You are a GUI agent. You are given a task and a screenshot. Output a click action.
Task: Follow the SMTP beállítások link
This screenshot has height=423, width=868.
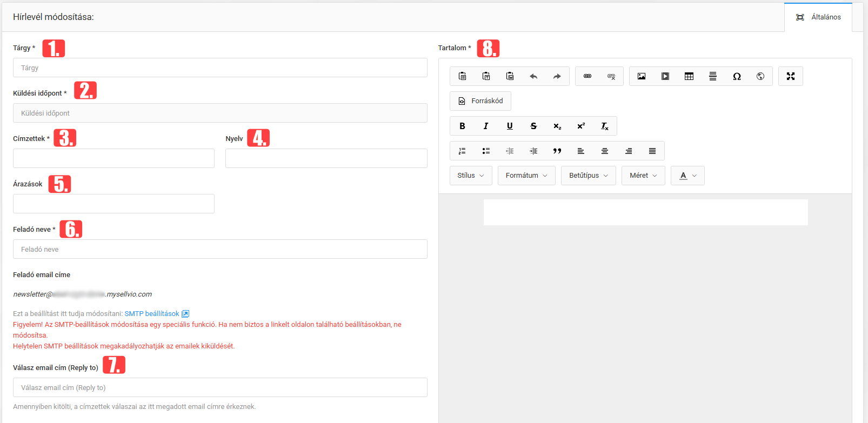pyautogui.click(x=152, y=314)
